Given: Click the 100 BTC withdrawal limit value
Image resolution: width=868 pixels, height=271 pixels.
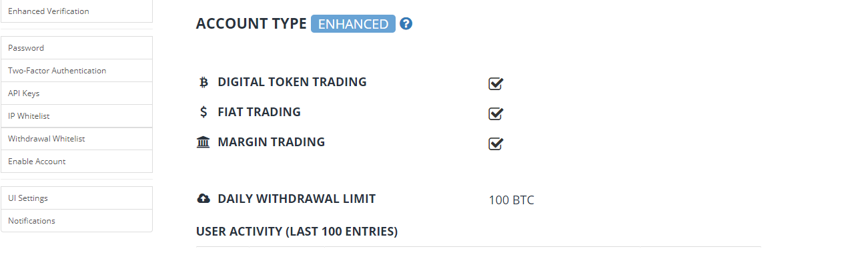Looking at the screenshot, I should pyautogui.click(x=511, y=200).
